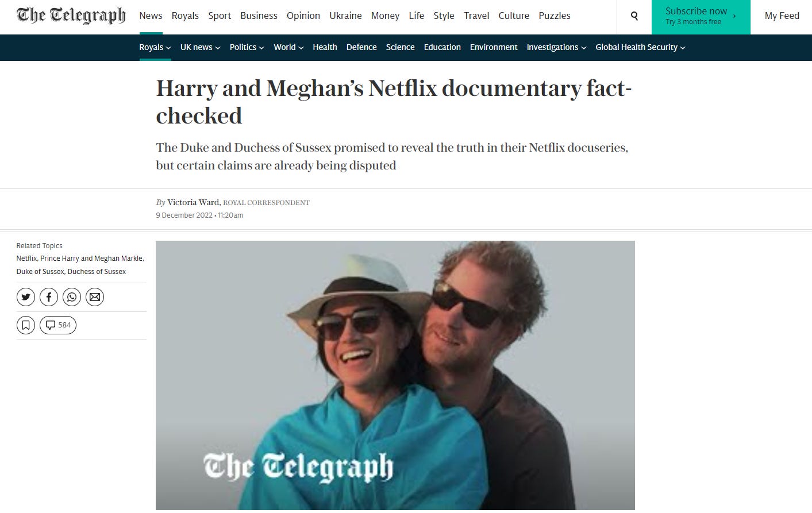Viewport: 812px width, 513px height.
Task: Share article via WhatsApp icon
Action: 72,297
